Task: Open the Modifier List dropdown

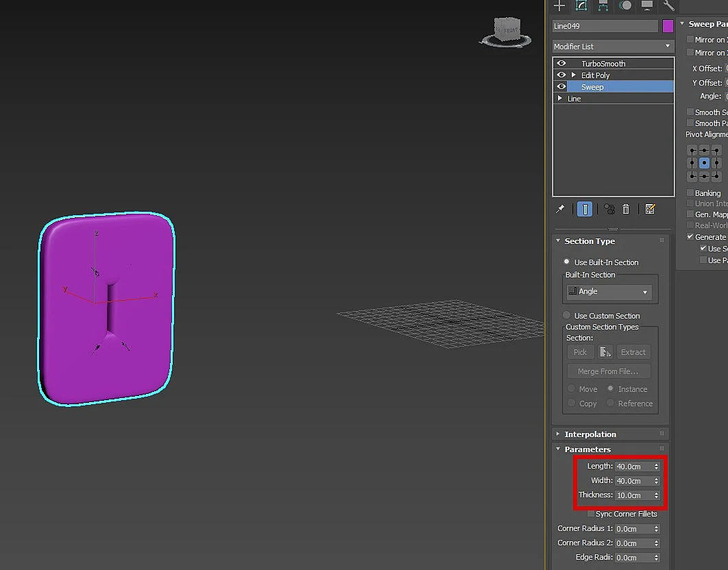Action: [613, 47]
